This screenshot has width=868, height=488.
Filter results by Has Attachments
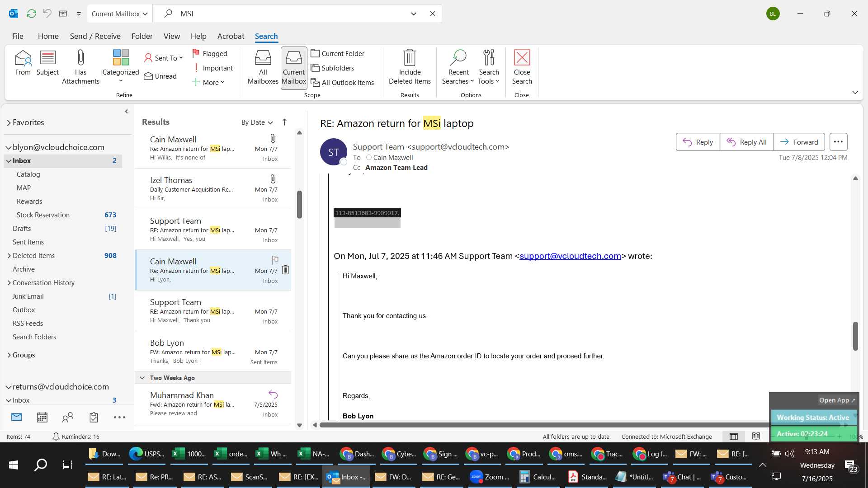80,67
